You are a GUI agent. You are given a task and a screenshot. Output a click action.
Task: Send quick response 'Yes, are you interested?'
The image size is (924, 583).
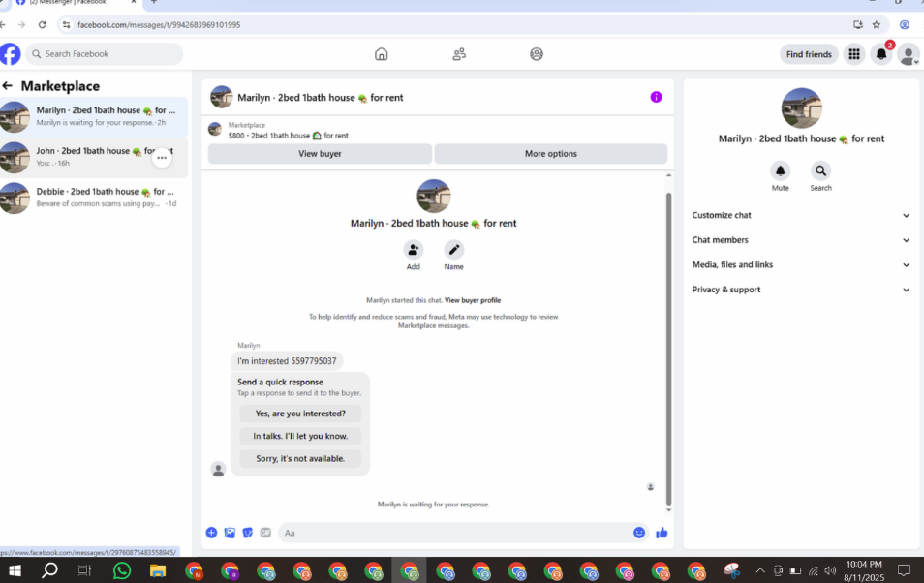pos(300,414)
